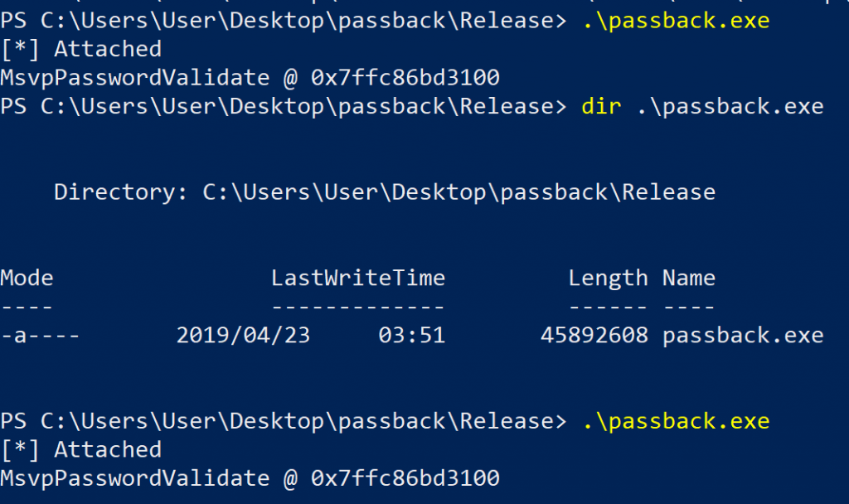Click the "-a----" file mode value

coord(40,335)
